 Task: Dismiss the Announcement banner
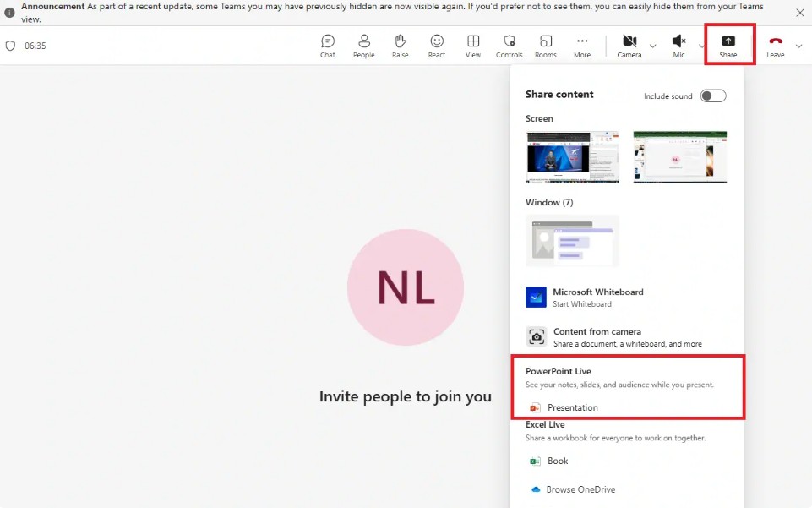(800, 13)
